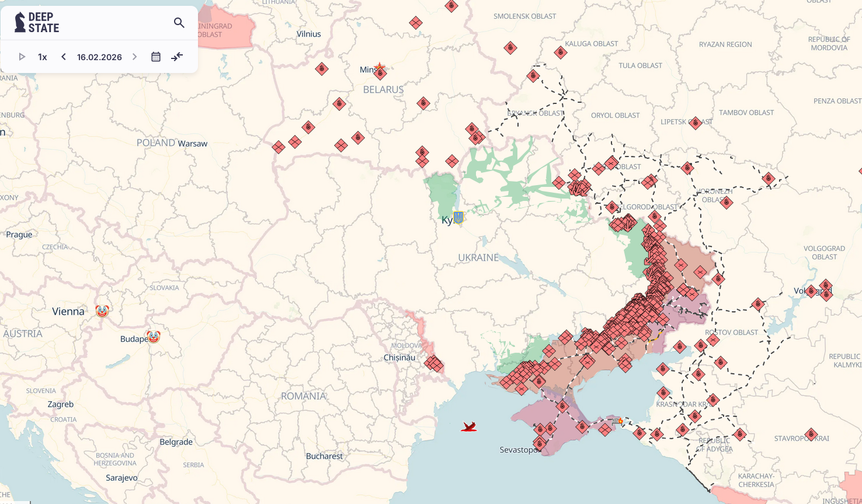Click the red star icon at Minsk
This screenshot has width=862, height=504.
[x=380, y=67]
